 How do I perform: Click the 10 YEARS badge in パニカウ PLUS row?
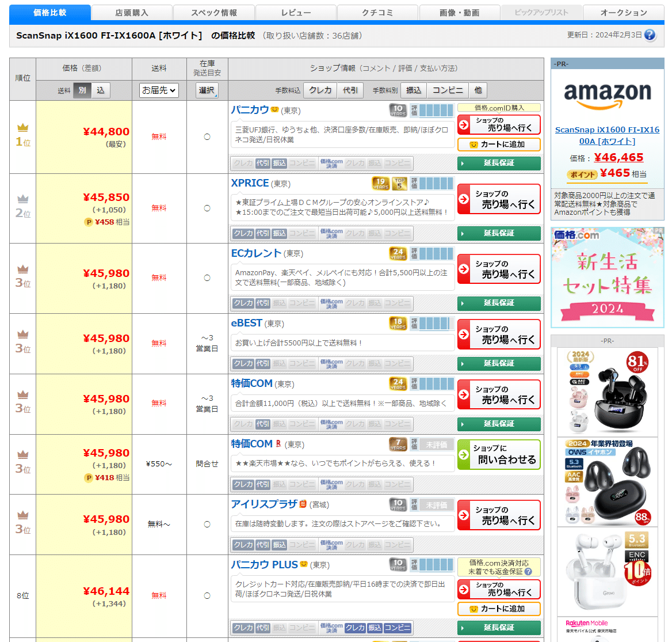click(398, 565)
